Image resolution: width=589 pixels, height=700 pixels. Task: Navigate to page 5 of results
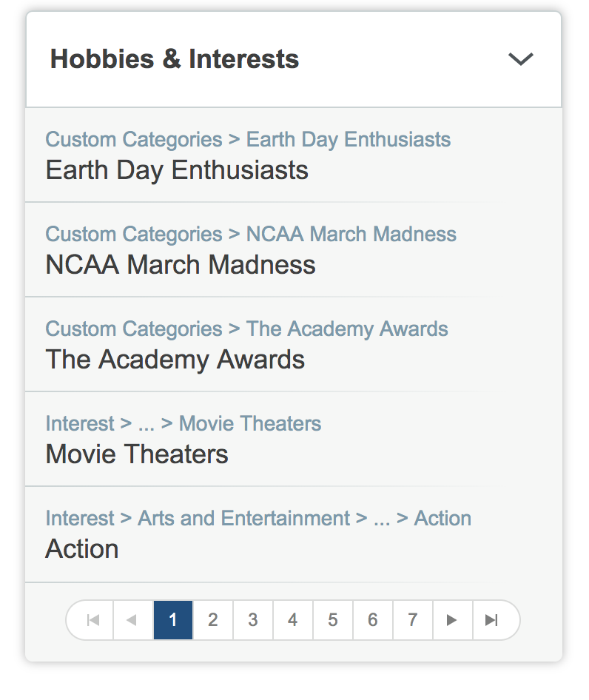click(333, 620)
